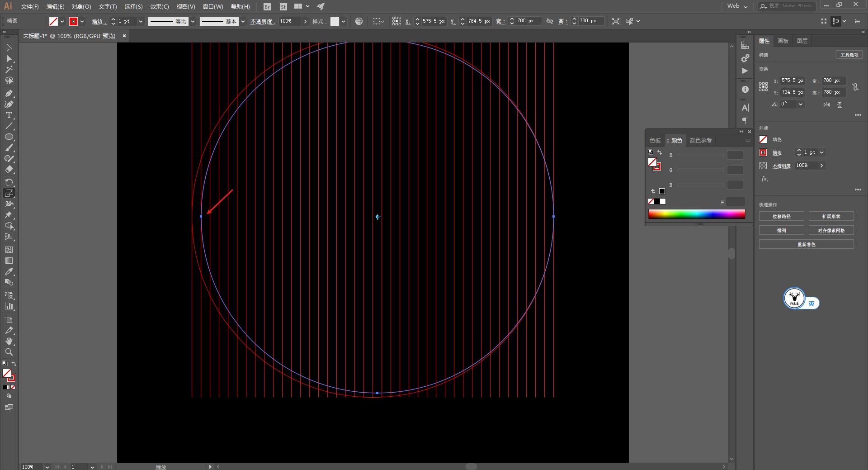Toggle flip horizontal in transform section
This screenshot has width=868, height=470.
pos(826,104)
